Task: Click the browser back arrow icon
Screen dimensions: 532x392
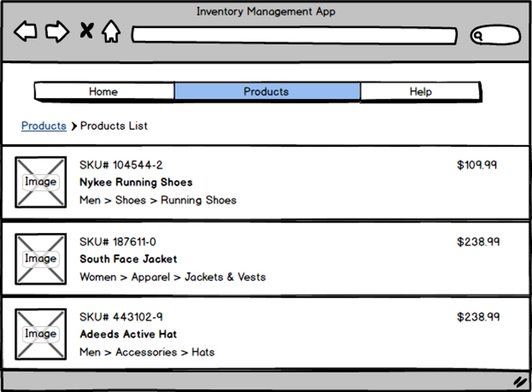Action: tap(25, 32)
